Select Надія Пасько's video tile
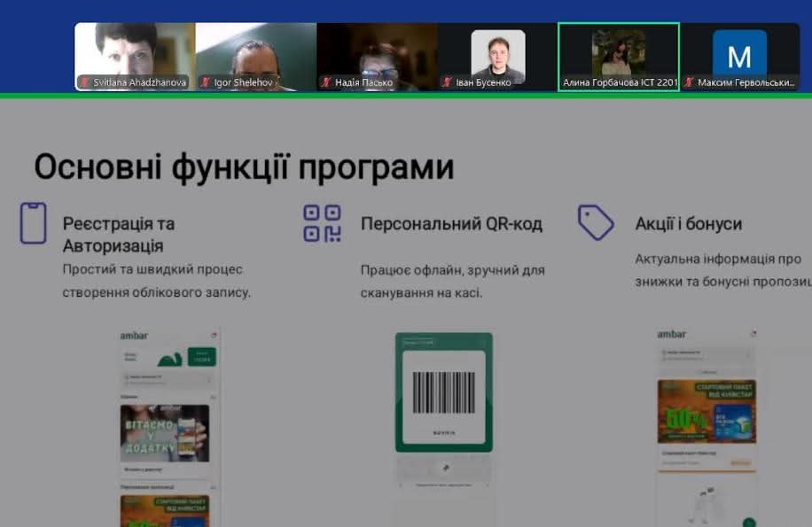The width and height of the screenshot is (812, 527). pos(377,57)
